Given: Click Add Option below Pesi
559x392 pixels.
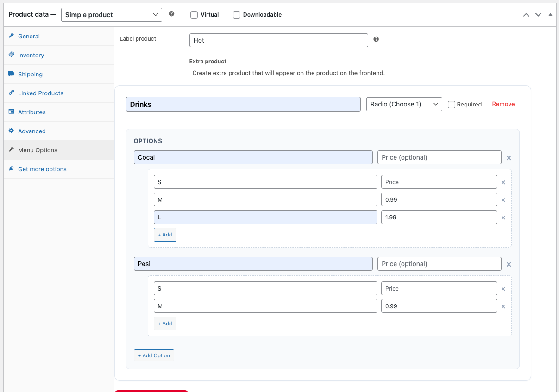Looking at the screenshot, I should point(154,355).
